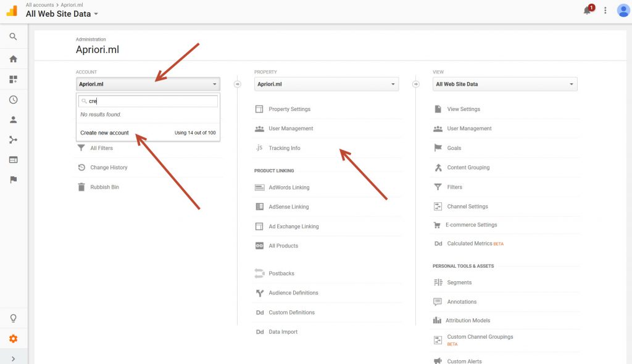Select Create new account option
This screenshot has width=632, height=364.
pos(105,133)
